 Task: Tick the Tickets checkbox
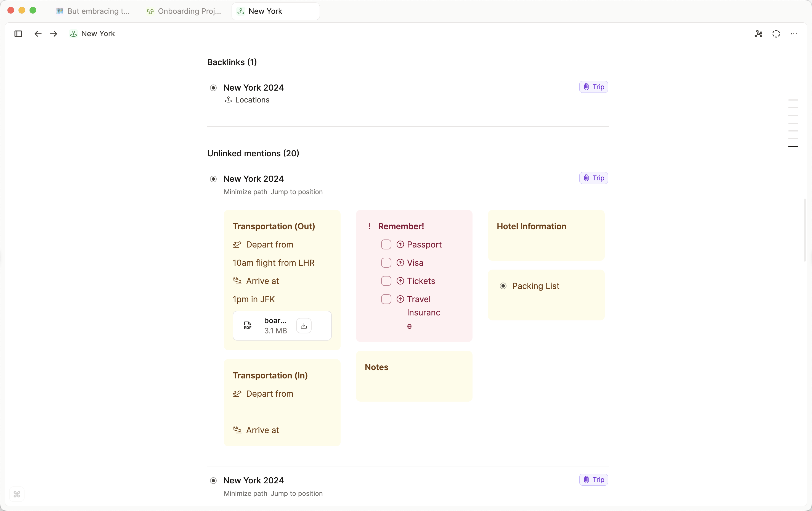click(386, 281)
